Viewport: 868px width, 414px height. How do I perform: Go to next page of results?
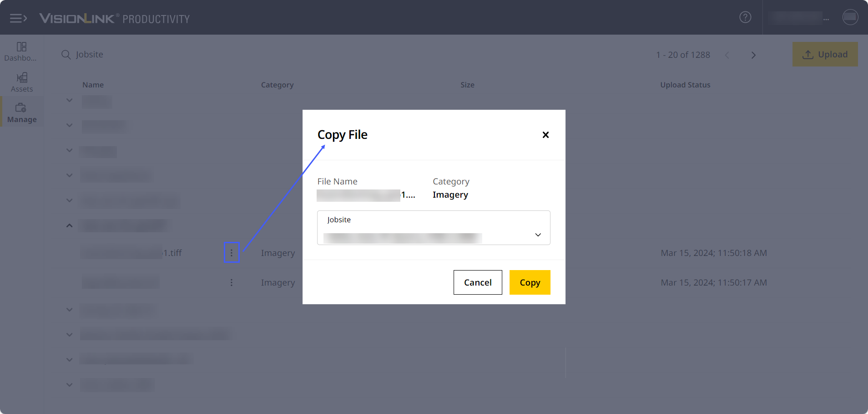pos(753,55)
